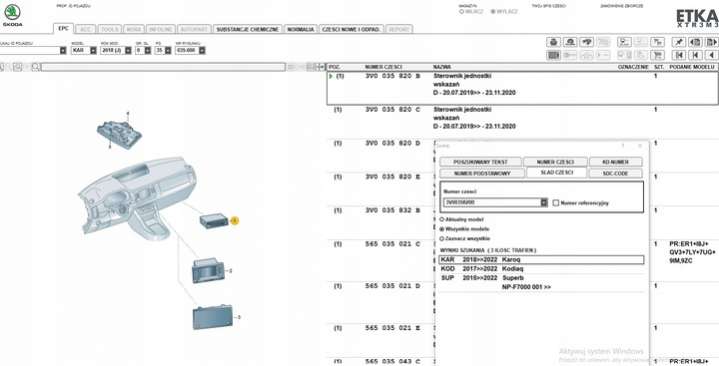Expand the model year 2018 dropdown
The height and width of the screenshot is (366, 719).
coord(128,50)
